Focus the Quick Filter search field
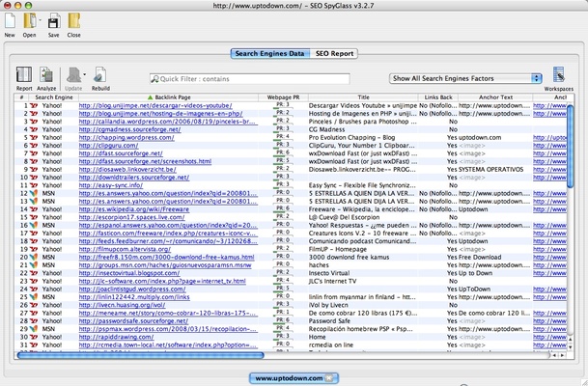 [250, 79]
